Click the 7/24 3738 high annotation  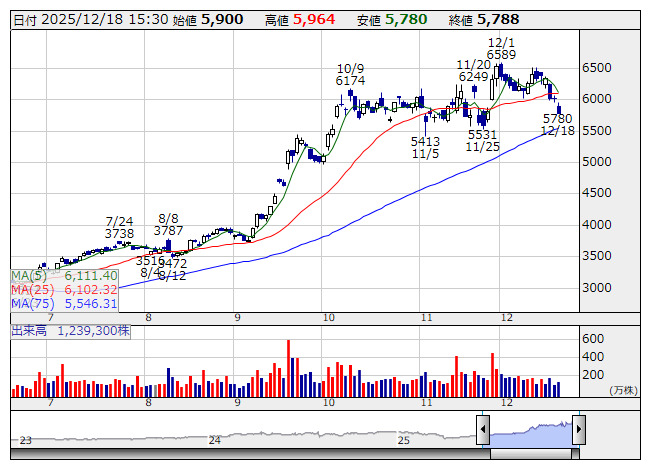pos(120,227)
